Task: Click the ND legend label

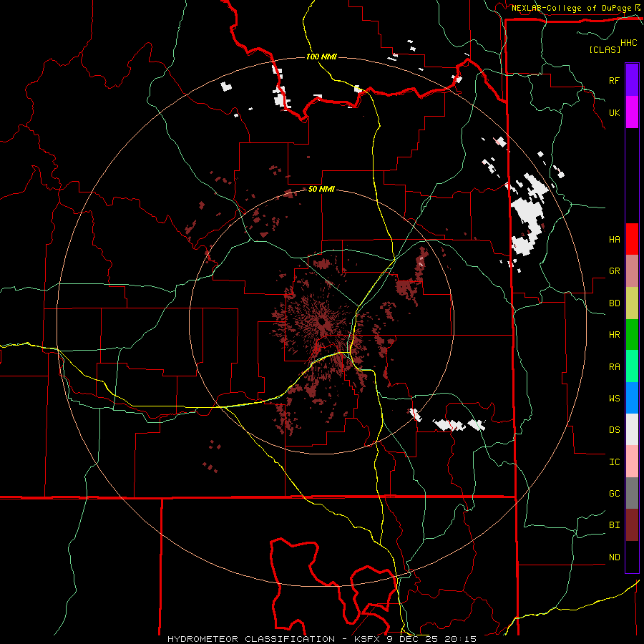Action: pos(614,557)
